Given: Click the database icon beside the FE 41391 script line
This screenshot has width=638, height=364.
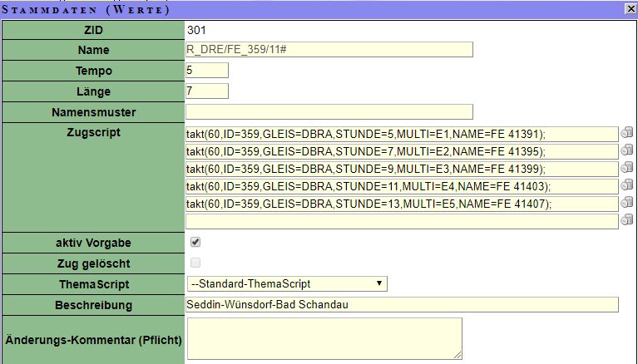Looking at the screenshot, I should (x=627, y=134).
